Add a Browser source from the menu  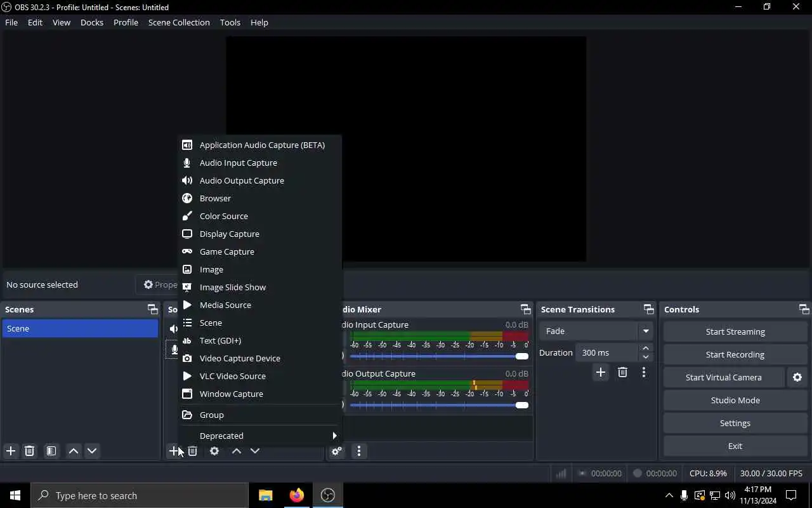(259, 198)
